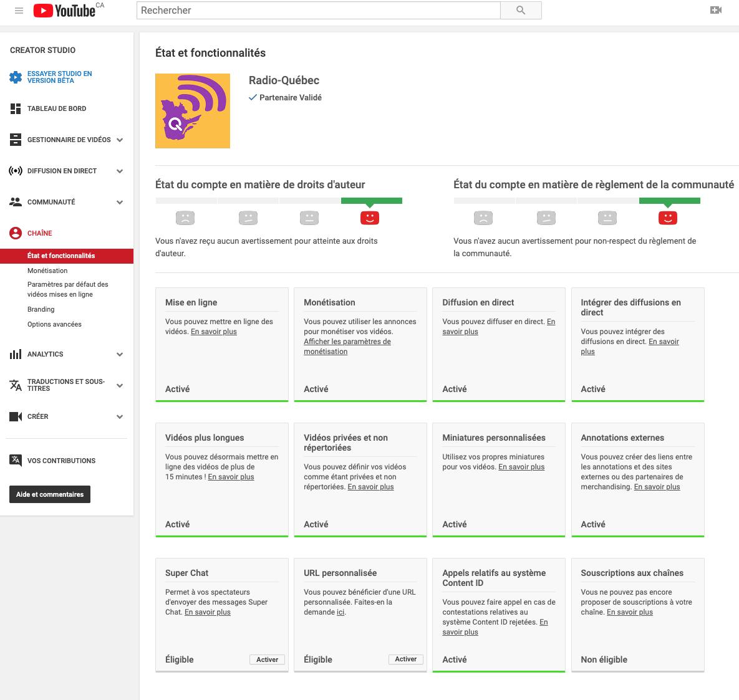
Task: Open Afficher les paramètres de monétisation link
Action: tap(347, 346)
